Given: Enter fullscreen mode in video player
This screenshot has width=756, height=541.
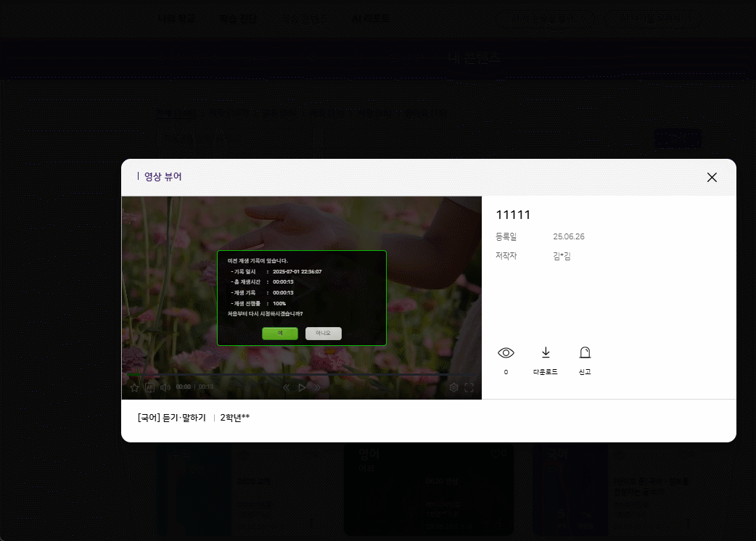Looking at the screenshot, I should (469, 387).
